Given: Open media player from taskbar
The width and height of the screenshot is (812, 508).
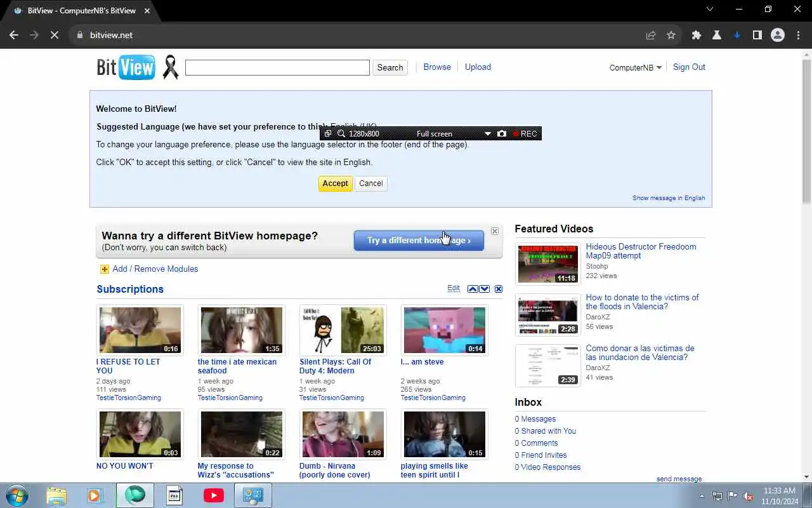Looking at the screenshot, I should (x=95, y=495).
